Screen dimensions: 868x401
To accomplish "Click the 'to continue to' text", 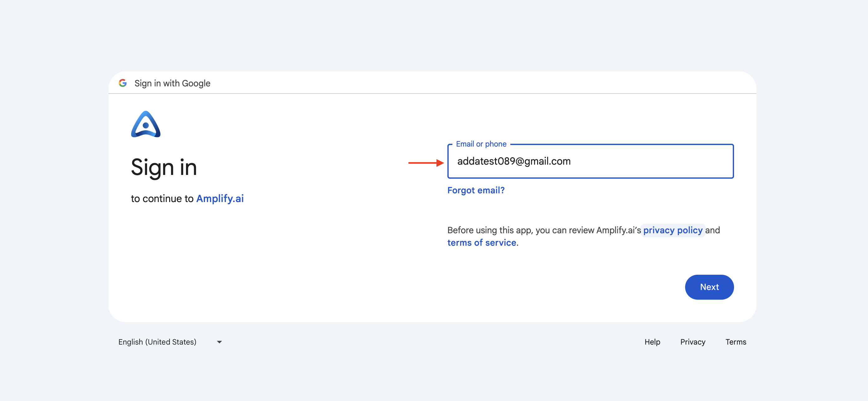I will click(x=162, y=198).
